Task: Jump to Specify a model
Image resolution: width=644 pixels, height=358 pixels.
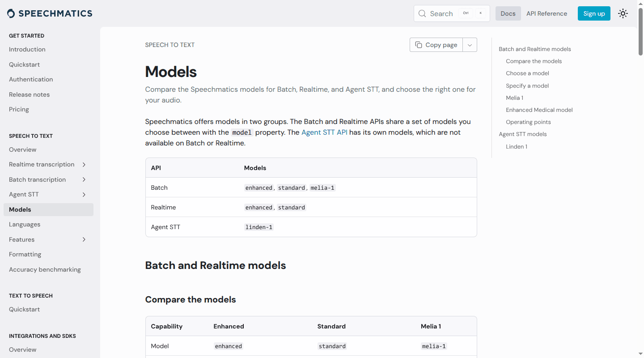Action: (527, 85)
